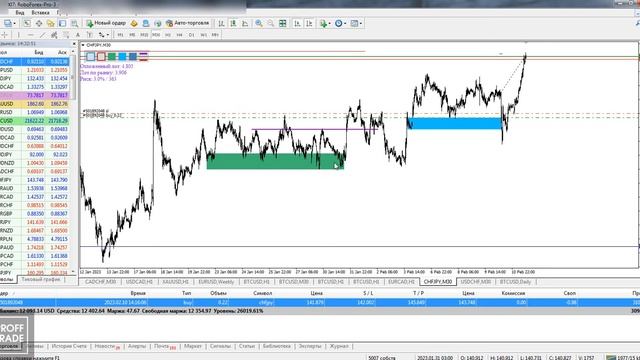Zoom in on the chart
This screenshot has width=640, height=360.
coord(259,23)
